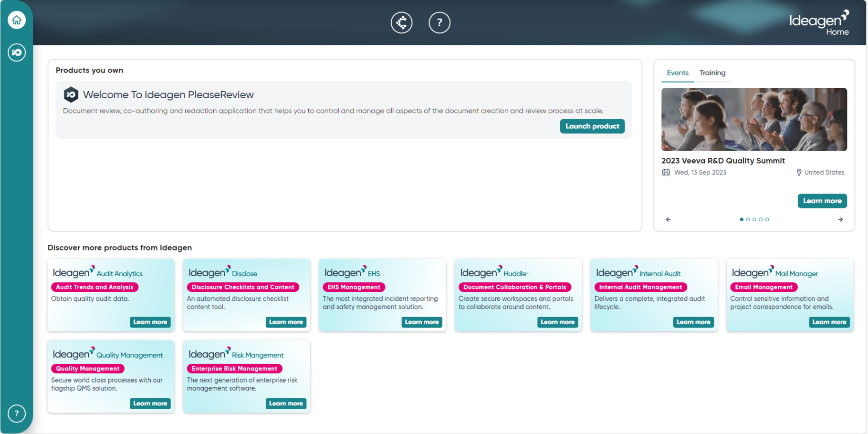Go back using the carousel left arrow

(x=668, y=219)
